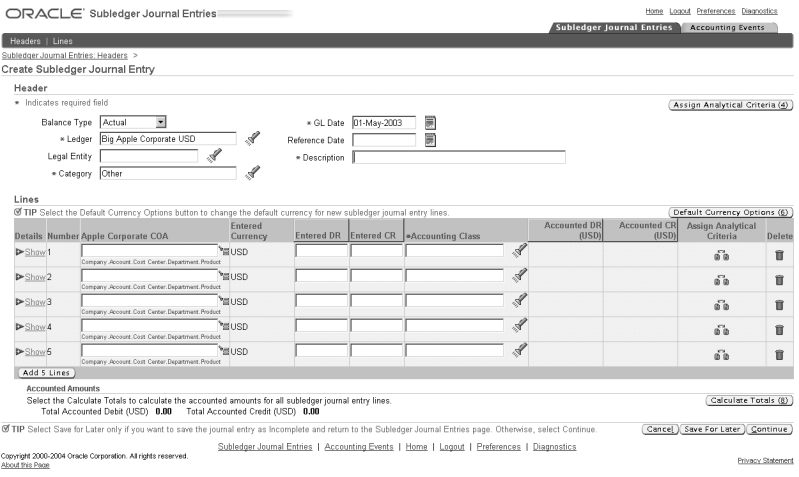
Task: Assign analytical criteria icon for line 3
Action: click(x=721, y=305)
